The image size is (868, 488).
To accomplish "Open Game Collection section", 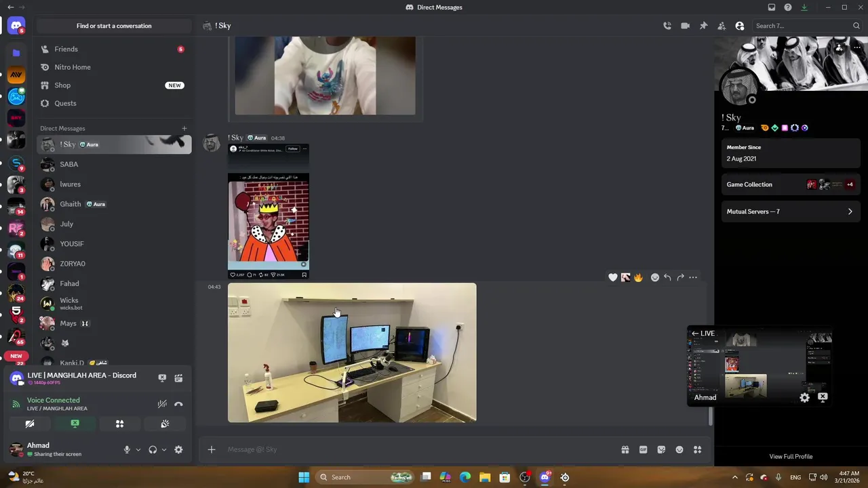I will click(791, 184).
